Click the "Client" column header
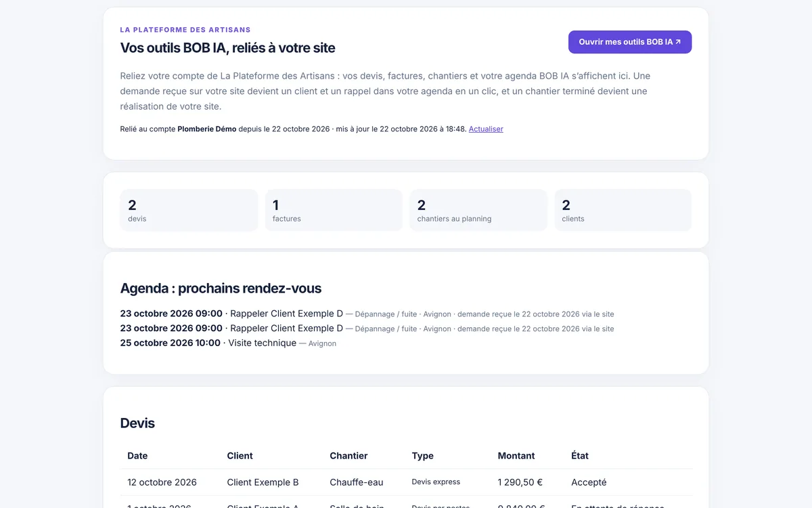The image size is (812, 508). [240, 456]
